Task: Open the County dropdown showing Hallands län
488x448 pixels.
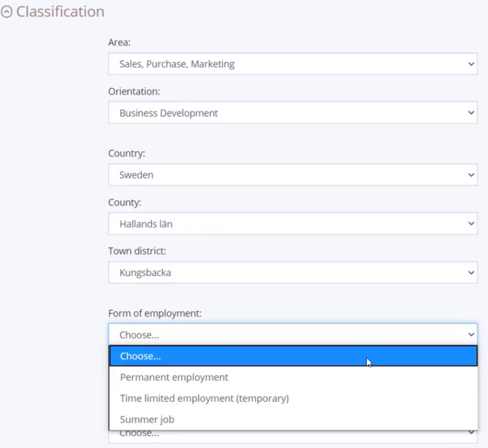Action: click(x=293, y=224)
